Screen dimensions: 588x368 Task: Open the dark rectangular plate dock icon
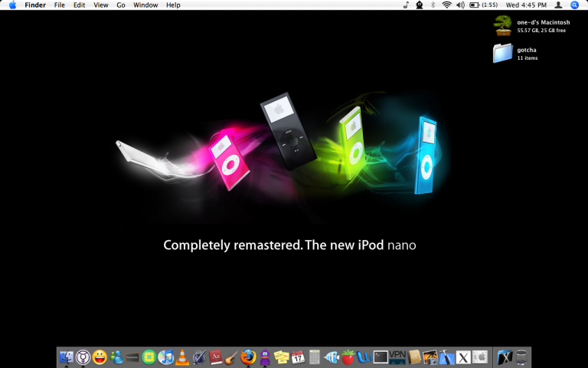132,357
